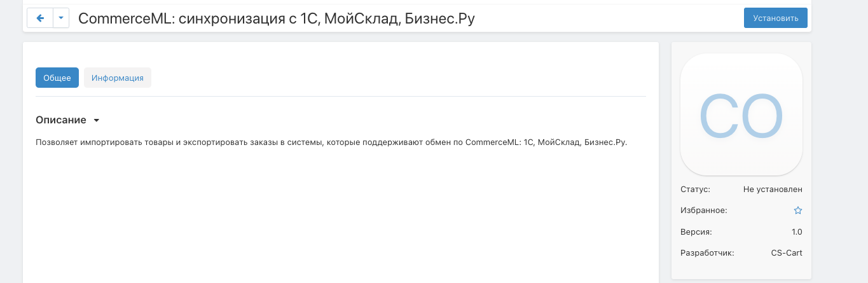The width and height of the screenshot is (868, 283).
Task: Collapse section via the Описание caret arrow
Action: click(x=96, y=120)
